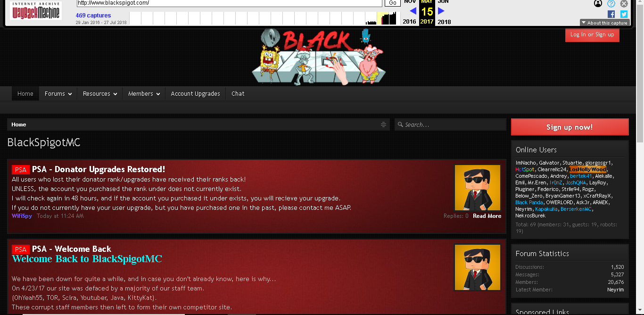Screen dimensions: 644x315
Task: Open the Wayback Machine logo link
Action: click(36, 10)
